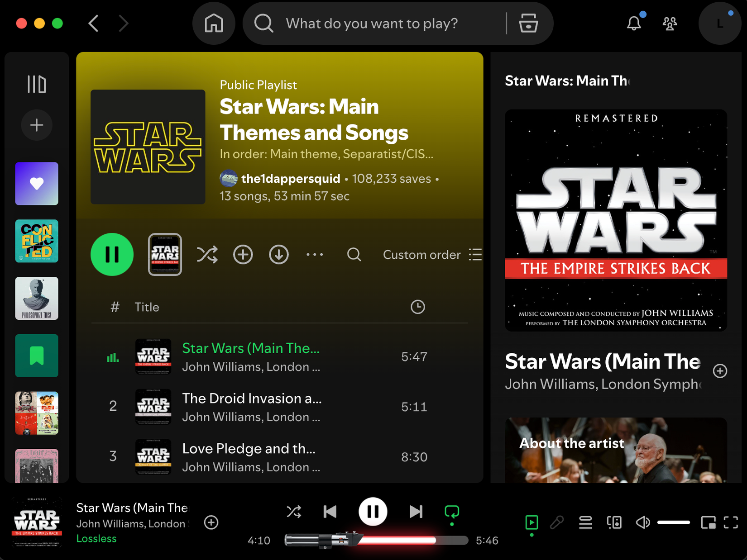Open the Conflicted podcast from the sidebar
This screenshot has width=747, height=560.
(x=36, y=241)
